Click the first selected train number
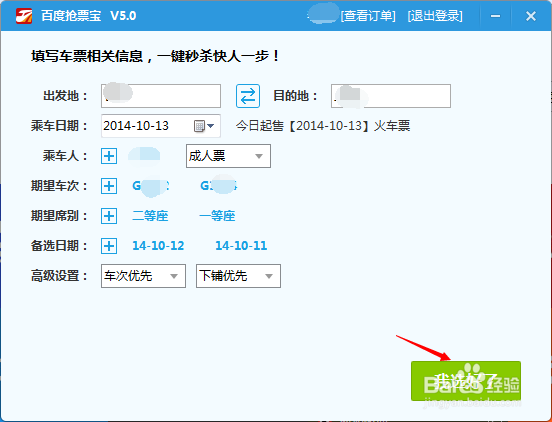Screen dimensions: 552x422 pos(151,185)
